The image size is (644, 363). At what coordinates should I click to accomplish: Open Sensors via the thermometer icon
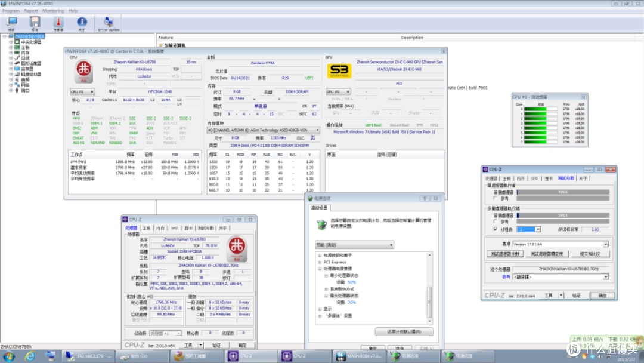click(x=58, y=22)
